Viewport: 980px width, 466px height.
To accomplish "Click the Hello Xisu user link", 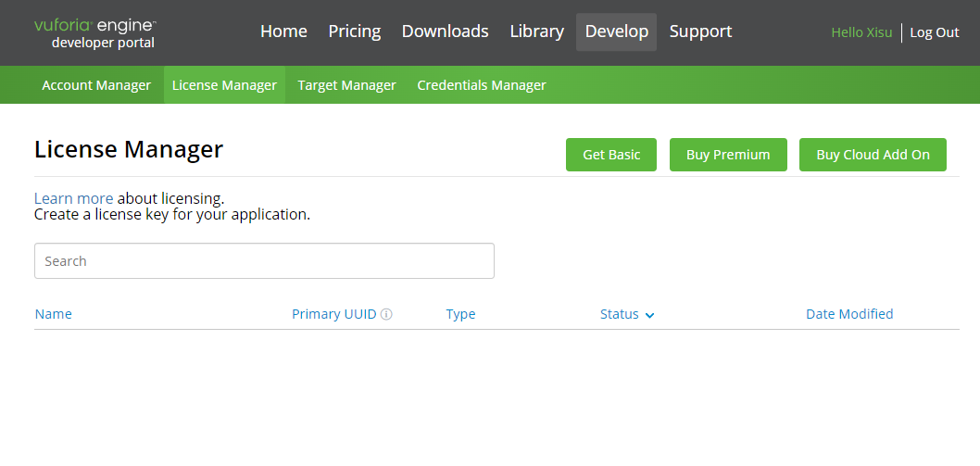I will [861, 32].
